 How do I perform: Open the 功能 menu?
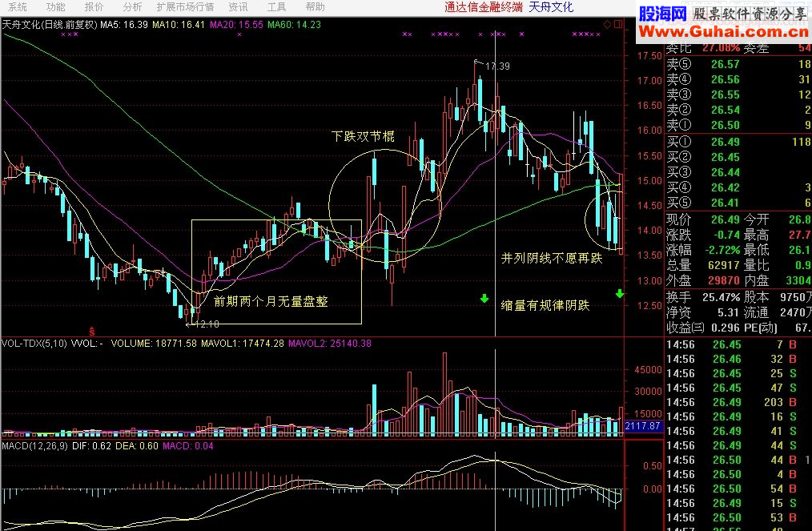(55, 6)
